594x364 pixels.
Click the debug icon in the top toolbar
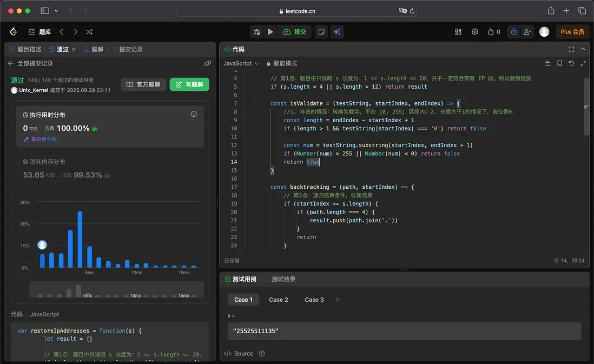[257, 32]
